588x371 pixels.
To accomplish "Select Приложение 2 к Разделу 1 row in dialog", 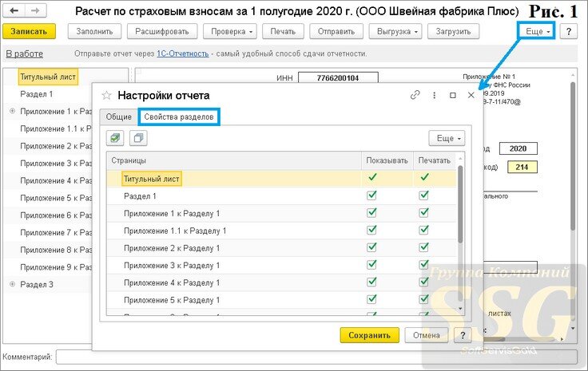I will 281,247.
